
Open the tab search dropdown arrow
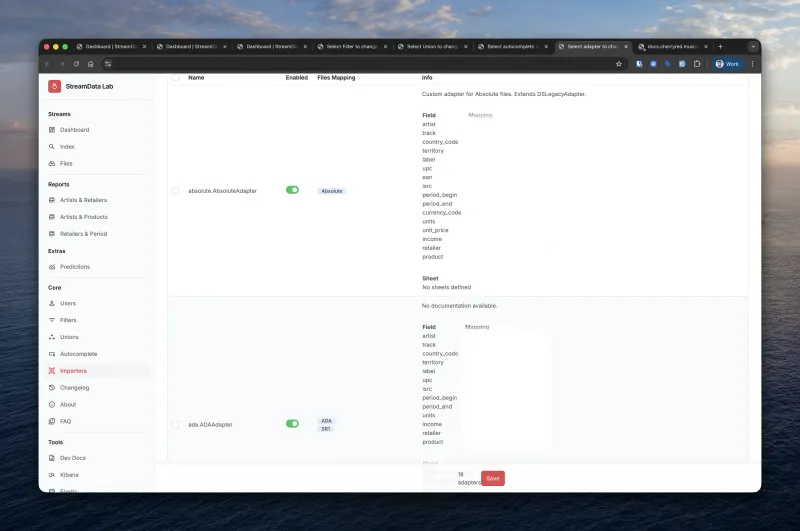(753, 46)
